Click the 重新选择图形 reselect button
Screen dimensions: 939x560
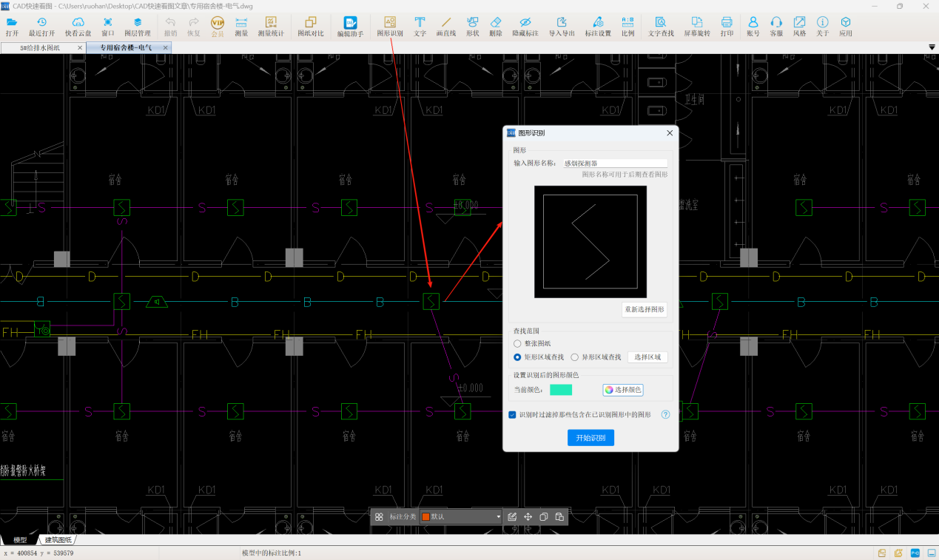[x=644, y=309]
